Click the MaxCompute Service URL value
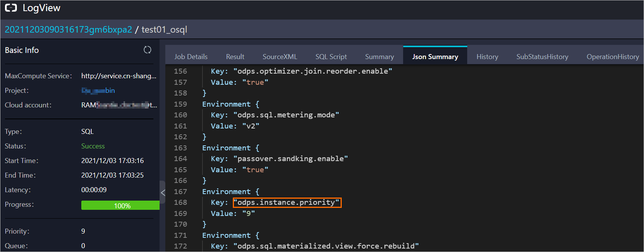Viewport: 644px width, 252px height. (119, 76)
